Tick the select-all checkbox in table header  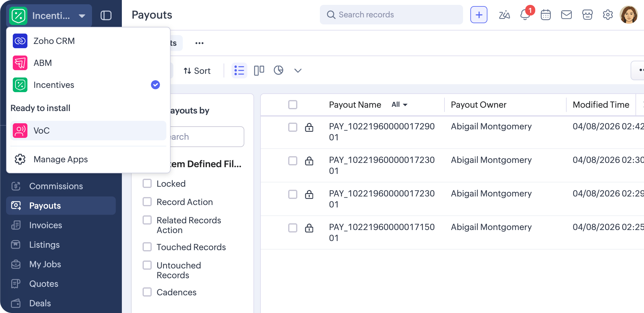293,105
